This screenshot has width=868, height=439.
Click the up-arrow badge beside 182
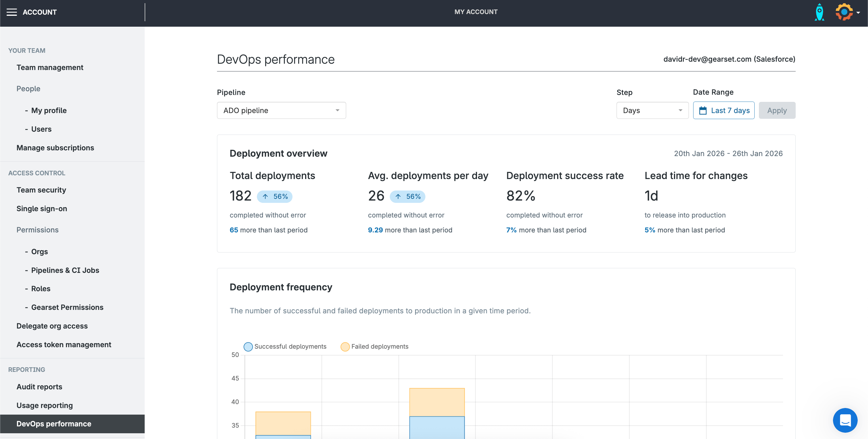pos(274,197)
